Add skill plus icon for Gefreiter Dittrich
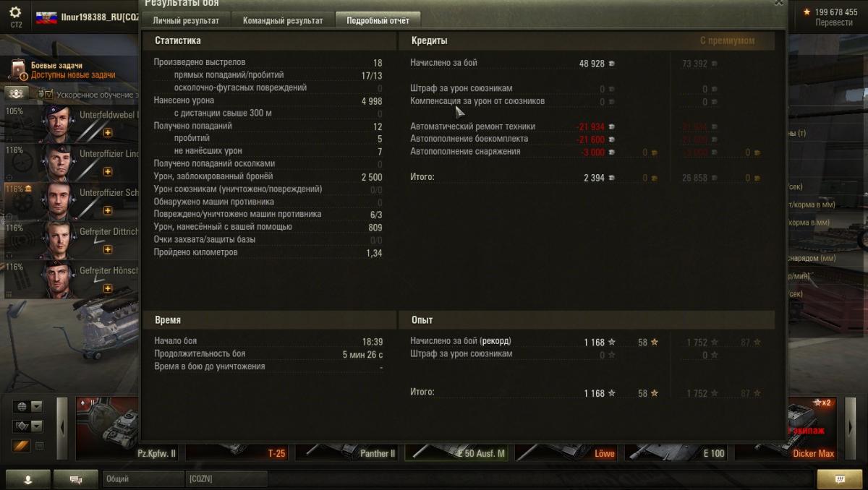Image resolution: width=868 pixels, height=490 pixels. point(108,249)
